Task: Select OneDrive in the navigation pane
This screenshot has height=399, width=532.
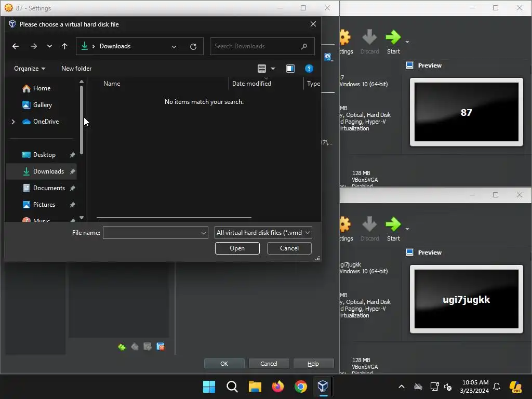Action: click(46, 122)
